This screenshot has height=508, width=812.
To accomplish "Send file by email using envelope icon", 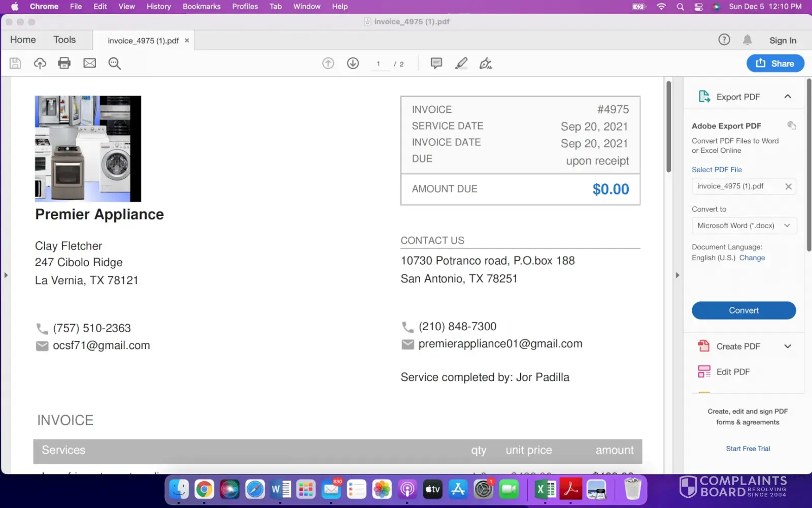I will tap(90, 63).
